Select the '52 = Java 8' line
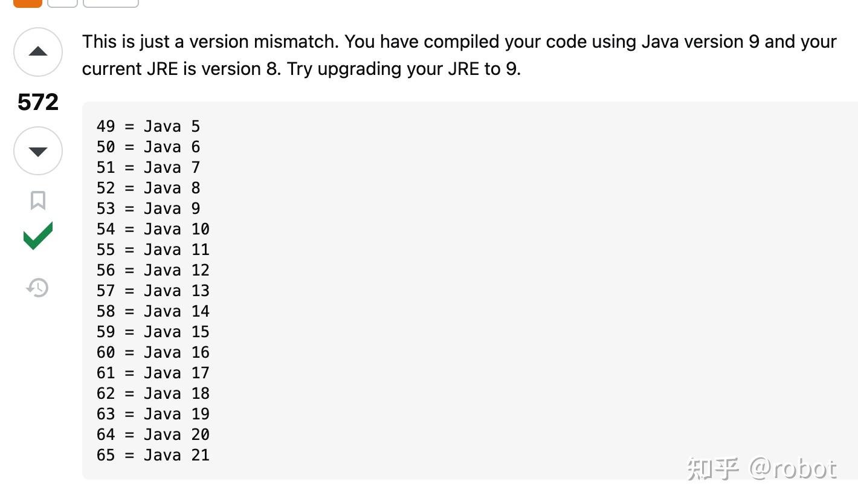The image size is (858, 504). click(x=148, y=188)
